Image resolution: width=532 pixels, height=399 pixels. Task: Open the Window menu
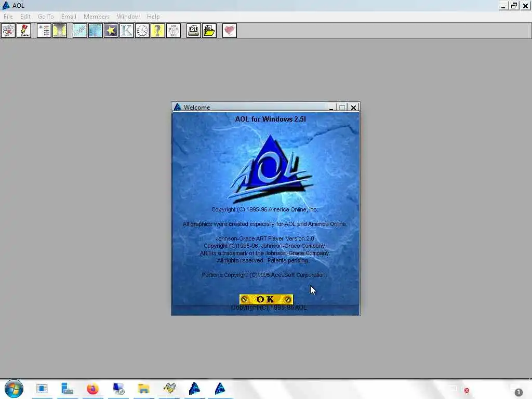(128, 16)
